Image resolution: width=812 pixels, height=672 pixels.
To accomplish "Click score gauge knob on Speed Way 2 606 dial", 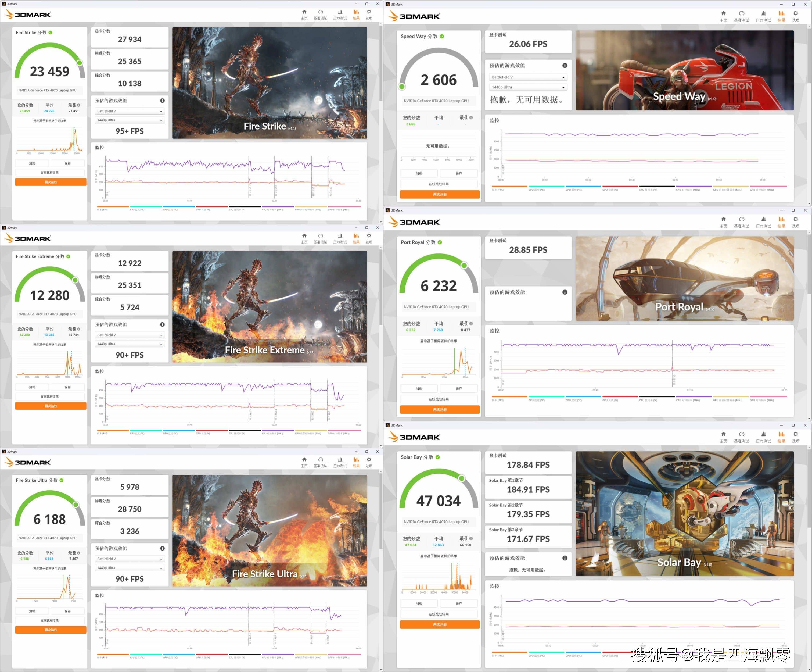I will (x=402, y=87).
